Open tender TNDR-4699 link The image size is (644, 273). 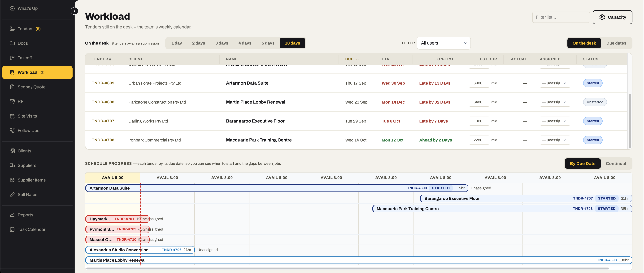(103, 83)
